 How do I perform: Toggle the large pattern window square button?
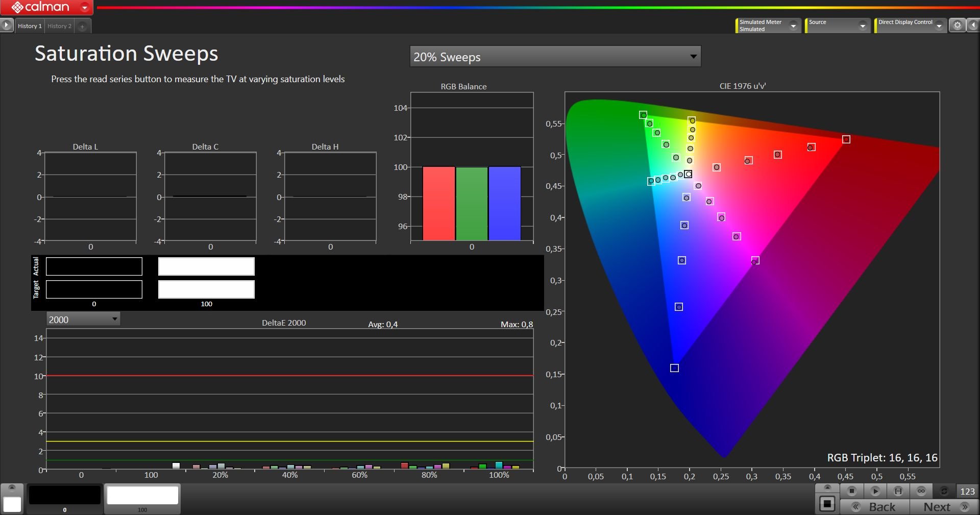tap(827, 504)
